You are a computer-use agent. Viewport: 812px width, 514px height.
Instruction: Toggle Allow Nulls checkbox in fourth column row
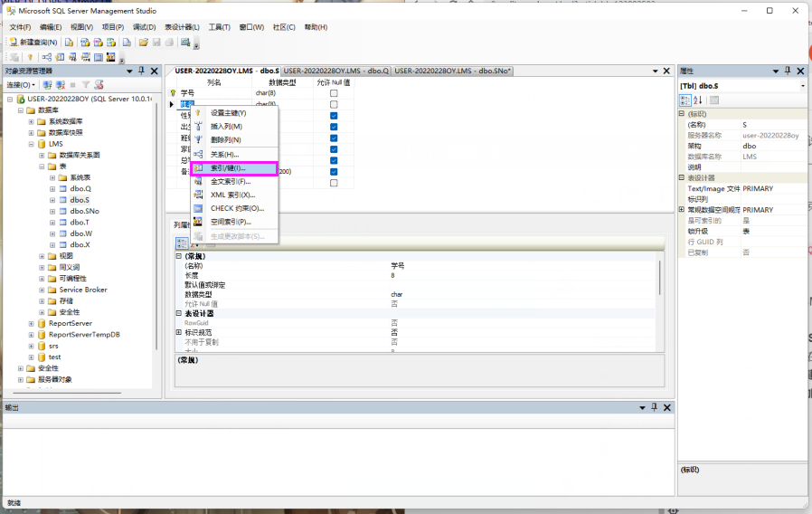click(334, 127)
